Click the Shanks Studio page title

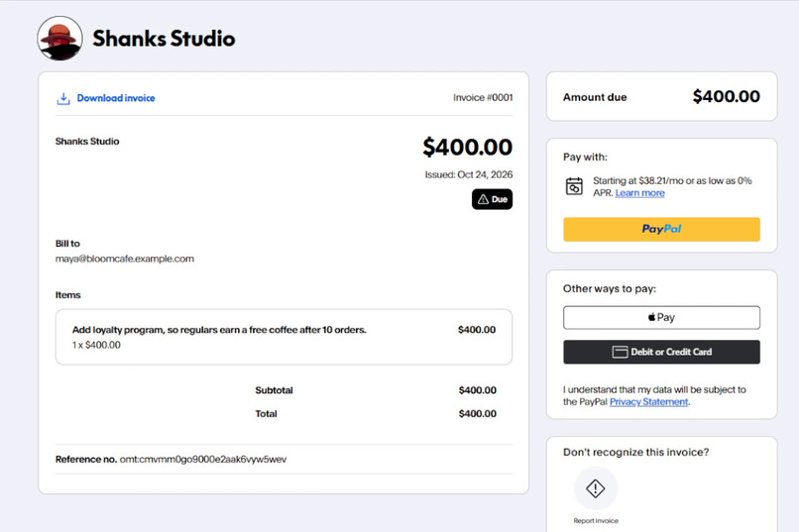tap(164, 39)
